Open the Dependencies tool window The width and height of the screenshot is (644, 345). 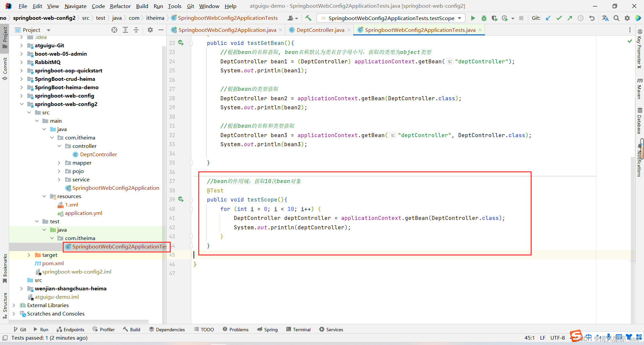(x=167, y=330)
